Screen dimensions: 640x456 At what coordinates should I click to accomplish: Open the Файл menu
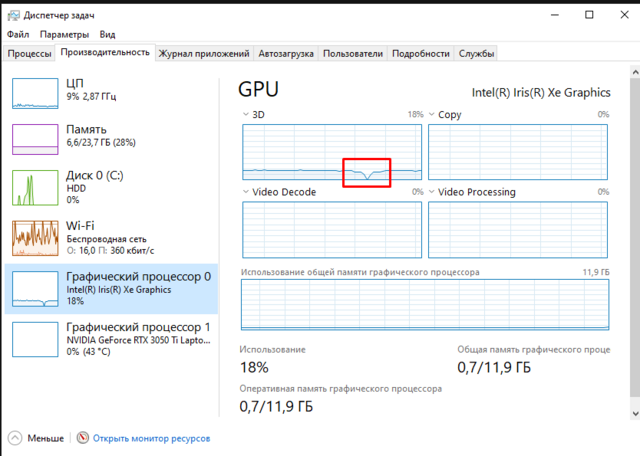pyautogui.click(x=17, y=34)
